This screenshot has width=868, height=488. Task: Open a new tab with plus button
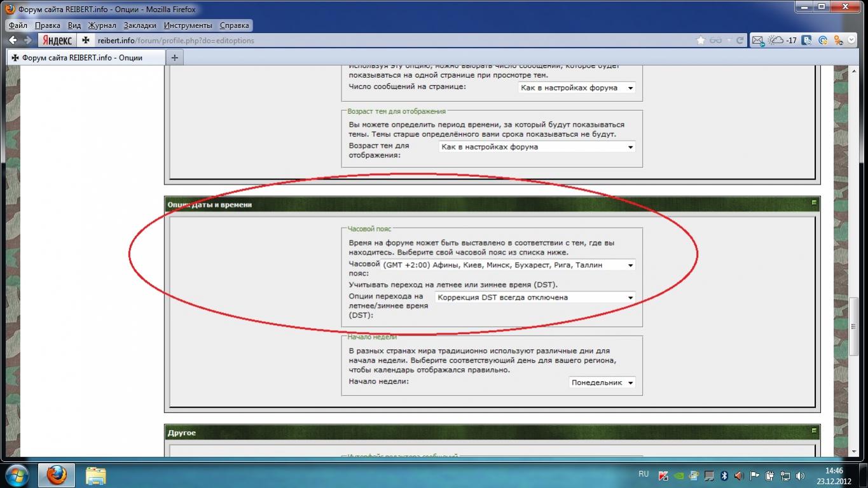pos(174,57)
